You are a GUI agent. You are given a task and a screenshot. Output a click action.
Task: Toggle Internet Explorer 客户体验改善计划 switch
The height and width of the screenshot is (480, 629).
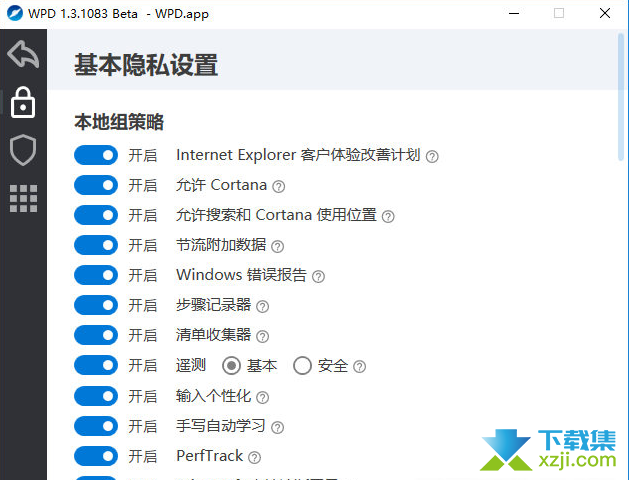point(96,155)
